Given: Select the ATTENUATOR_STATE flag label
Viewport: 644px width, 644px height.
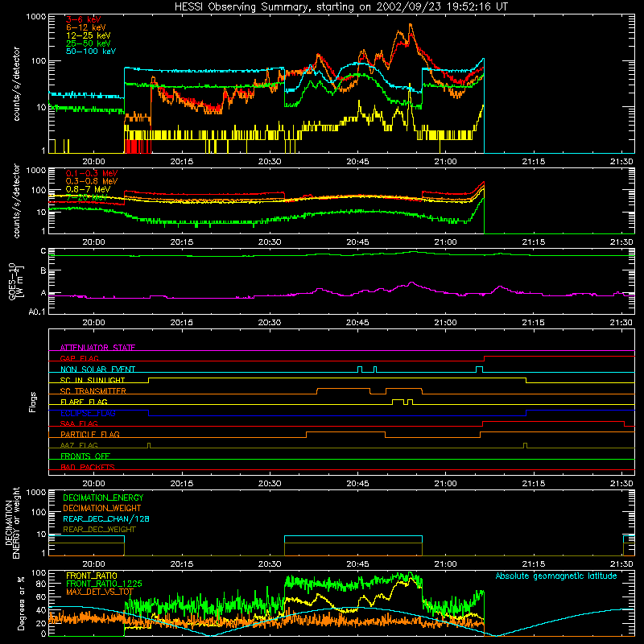Looking at the screenshot, I should click(x=97, y=348).
